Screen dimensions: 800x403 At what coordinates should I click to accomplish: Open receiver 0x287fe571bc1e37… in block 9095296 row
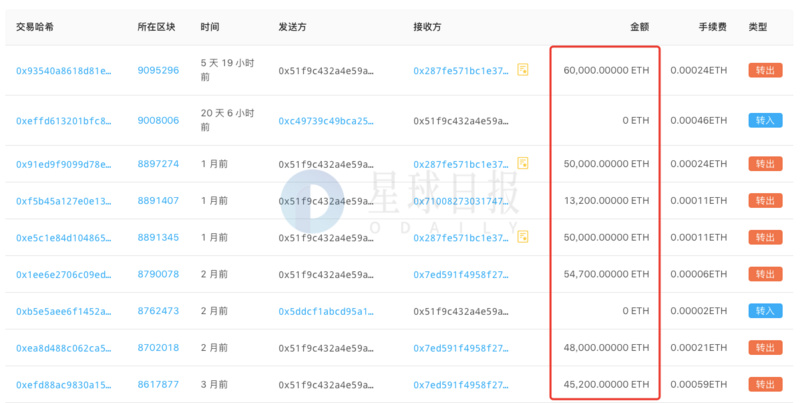461,70
